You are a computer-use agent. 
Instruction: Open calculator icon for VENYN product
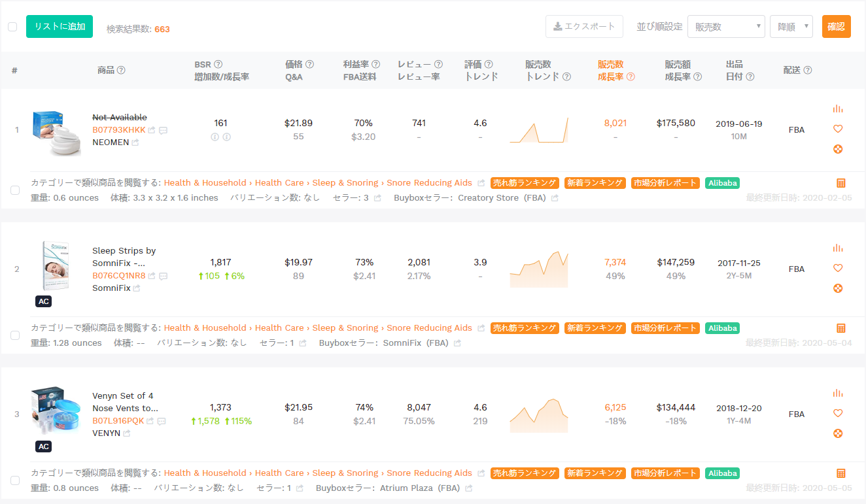pyautogui.click(x=841, y=473)
